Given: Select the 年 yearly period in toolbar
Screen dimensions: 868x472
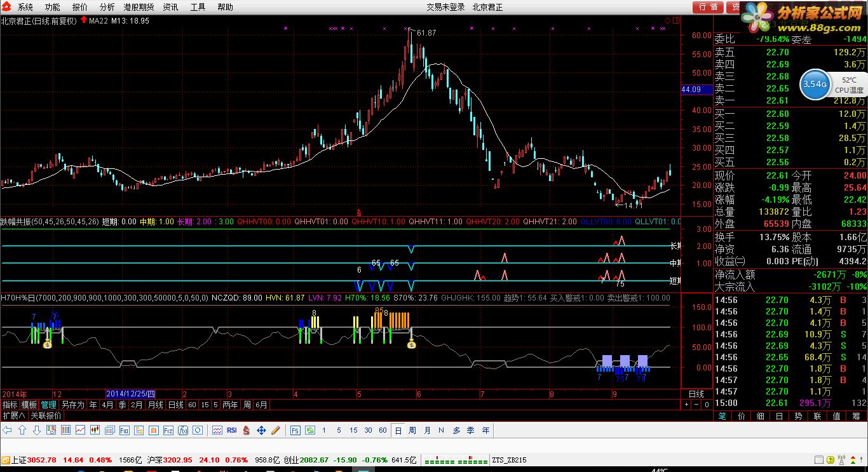Looking at the screenshot, I should pyautogui.click(x=485, y=430).
